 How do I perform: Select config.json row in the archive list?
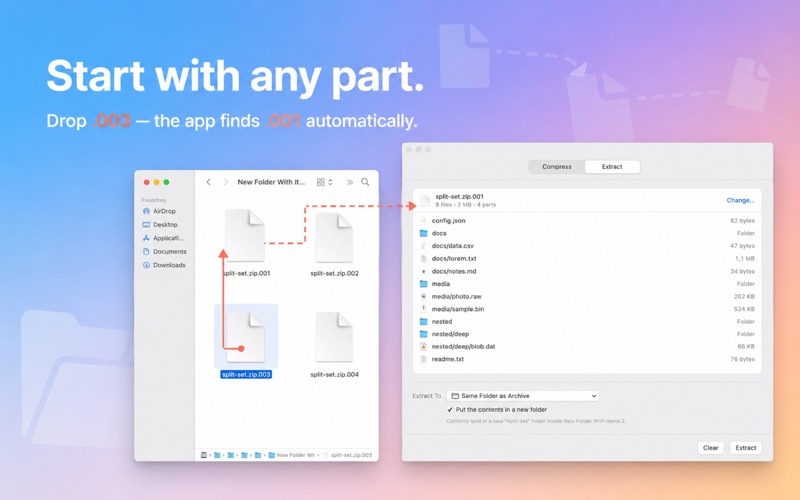pyautogui.click(x=587, y=221)
